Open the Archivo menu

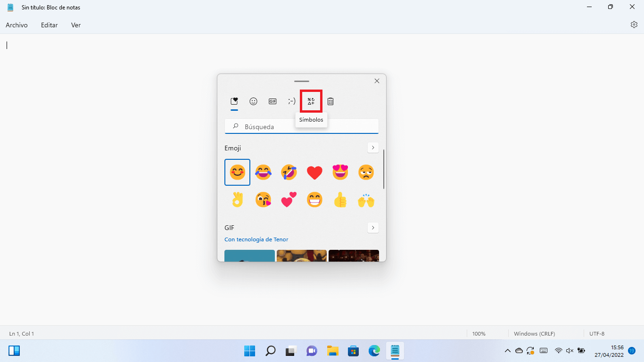17,25
